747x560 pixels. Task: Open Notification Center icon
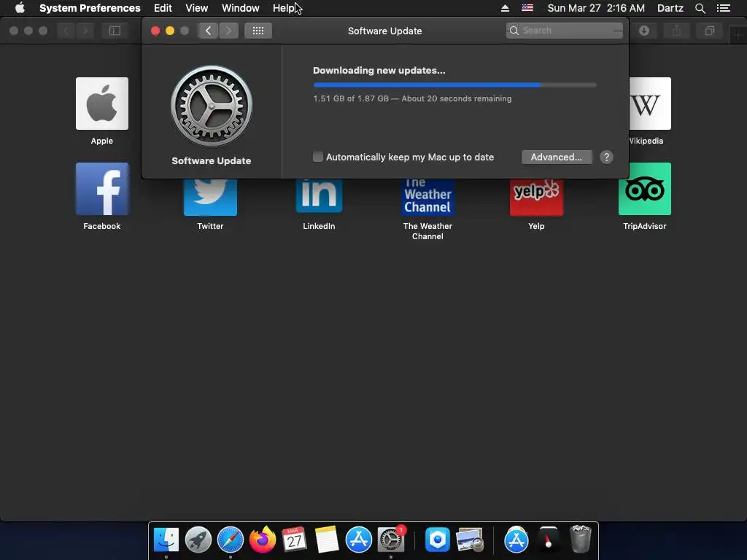[723, 8]
